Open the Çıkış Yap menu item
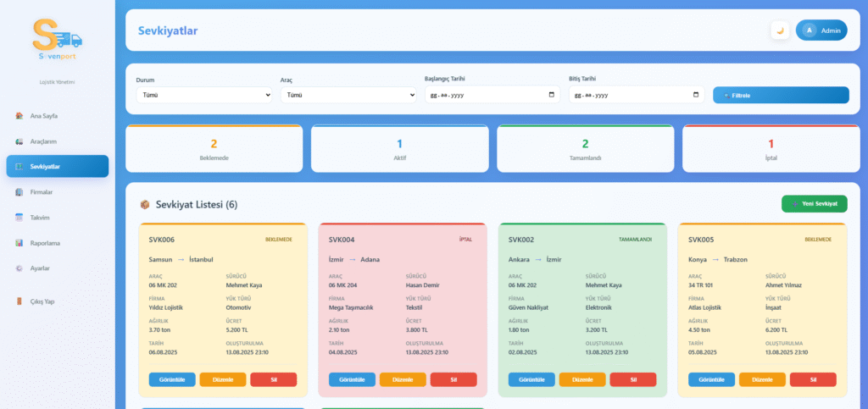Screen dimensions: 868x409 (x=42, y=301)
